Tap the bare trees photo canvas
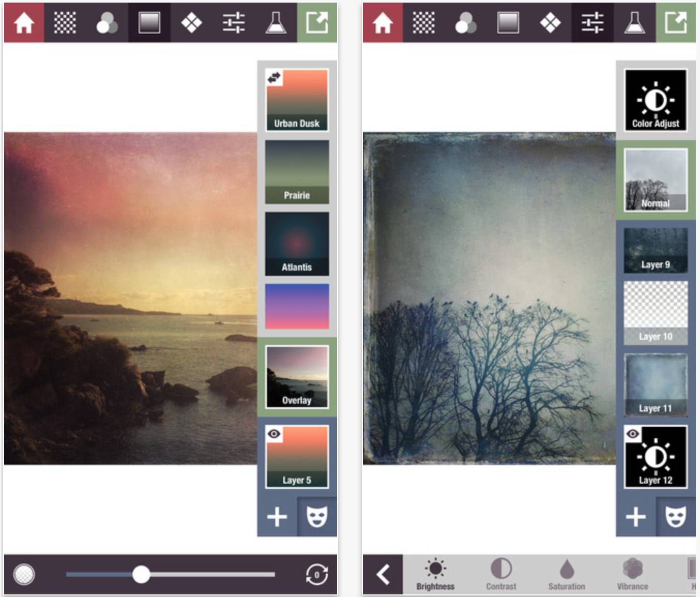The height and width of the screenshot is (597, 700). [x=490, y=298]
